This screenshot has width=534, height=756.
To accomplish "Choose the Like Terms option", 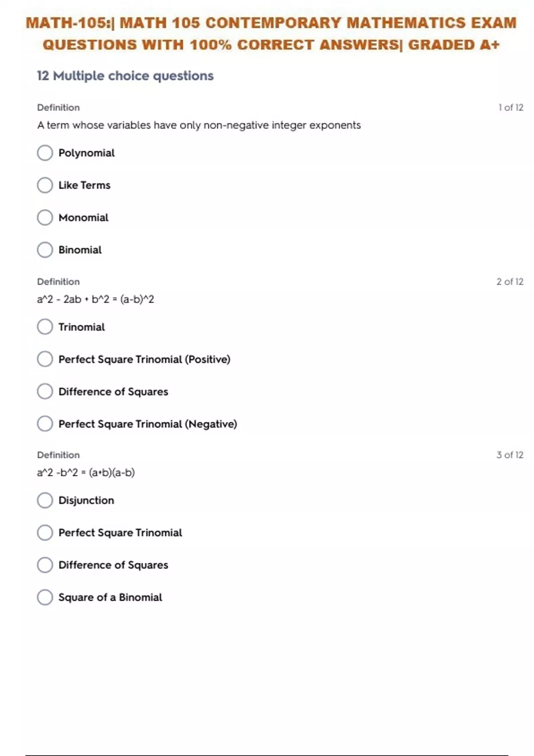I will [45, 185].
